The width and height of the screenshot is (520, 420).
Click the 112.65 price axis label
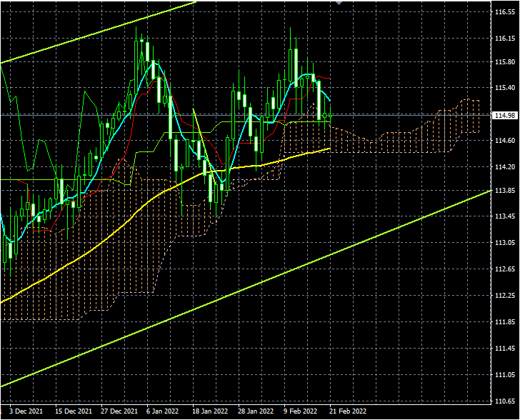tap(505, 269)
